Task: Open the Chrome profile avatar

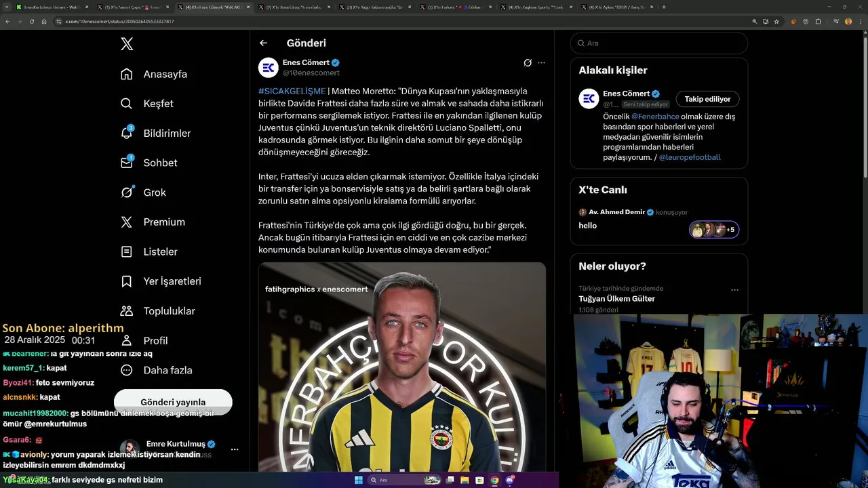Action: [x=848, y=22]
